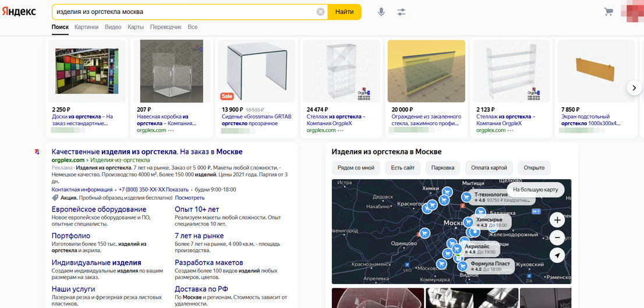Open search settings sliders icon
The height and width of the screenshot is (308, 644).
click(401, 12)
